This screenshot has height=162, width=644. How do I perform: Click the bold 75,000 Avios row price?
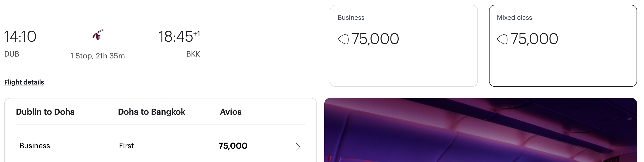tap(233, 146)
